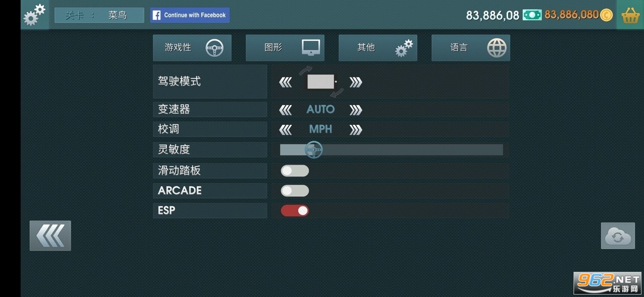Switch to next 驾驶模式 driving mode
This screenshot has height=297, width=644.
tap(356, 82)
